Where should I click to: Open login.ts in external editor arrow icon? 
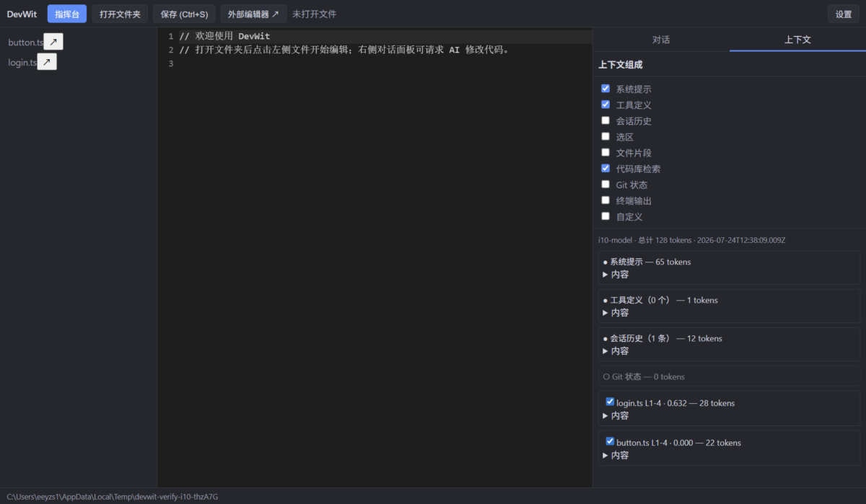coord(47,62)
